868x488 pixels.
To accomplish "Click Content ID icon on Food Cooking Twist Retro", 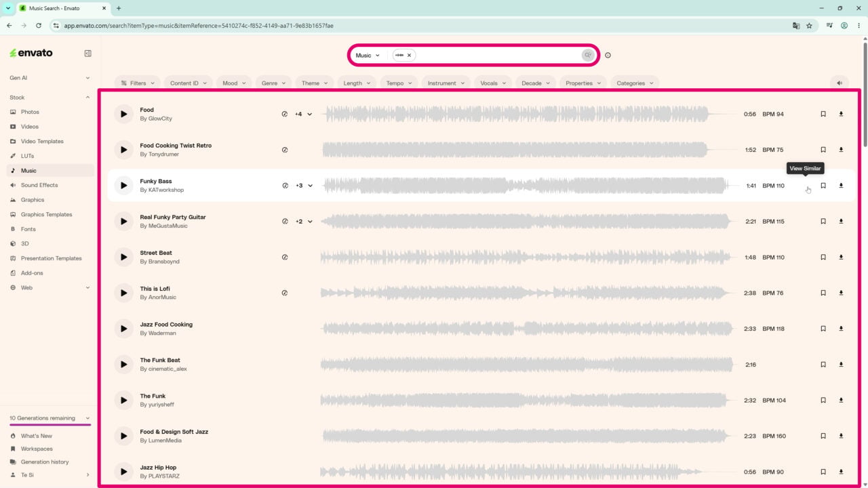I will coord(285,150).
